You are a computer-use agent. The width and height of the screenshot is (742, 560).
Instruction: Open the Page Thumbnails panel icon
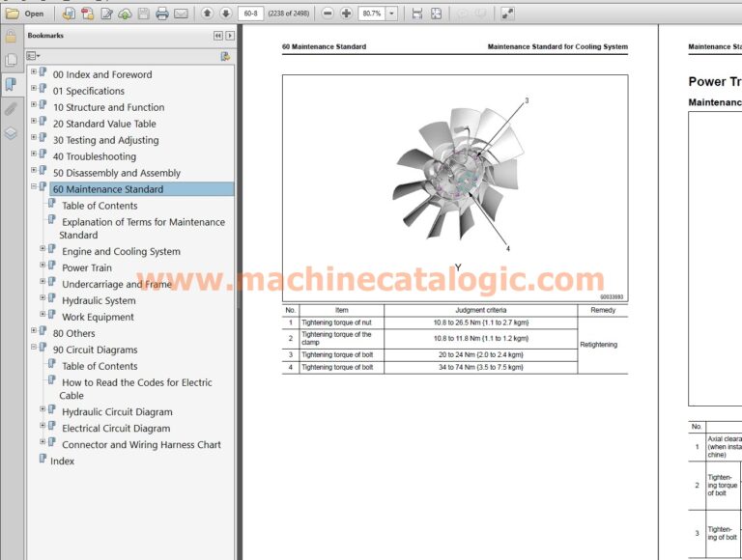click(11, 60)
